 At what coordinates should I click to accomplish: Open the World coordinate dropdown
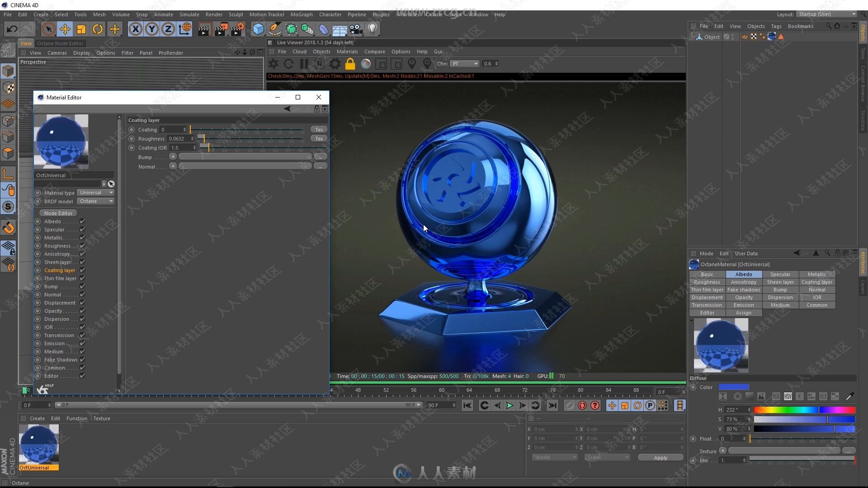[555, 457]
